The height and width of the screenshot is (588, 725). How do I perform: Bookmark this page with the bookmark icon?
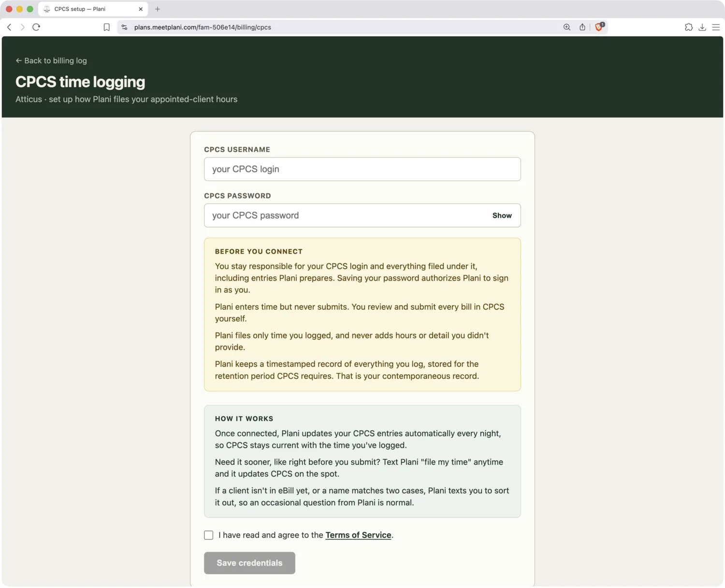click(x=107, y=27)
